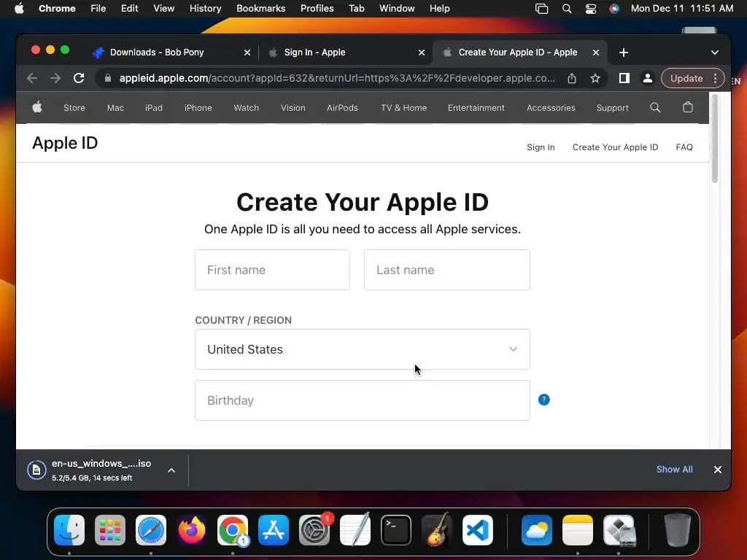Reload the page in Chrome
The image size is (747, 560).
click(79, 78)
